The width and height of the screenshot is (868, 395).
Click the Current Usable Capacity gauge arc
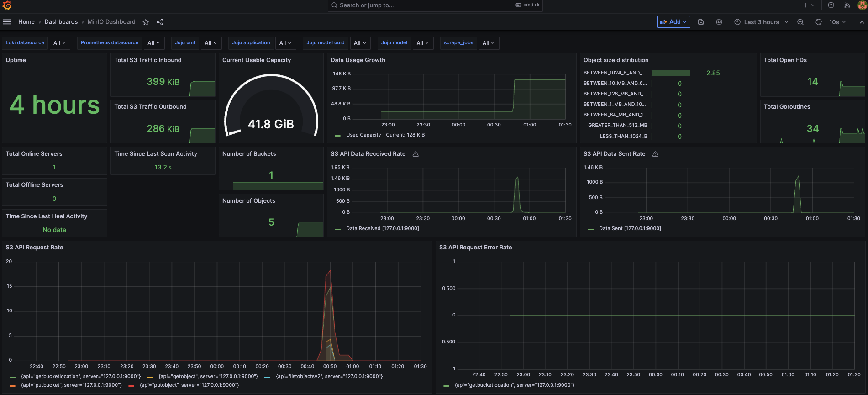pyautogui.click(x=271, y=105)
